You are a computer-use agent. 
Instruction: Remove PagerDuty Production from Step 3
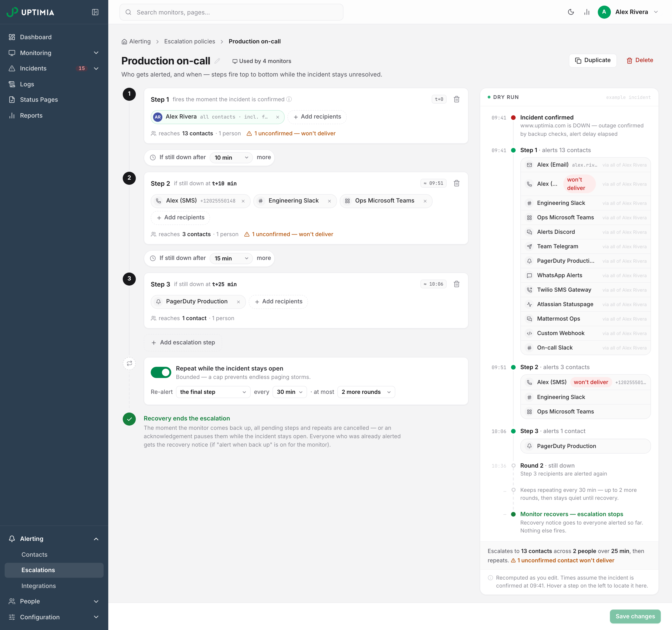coord(238,302)
